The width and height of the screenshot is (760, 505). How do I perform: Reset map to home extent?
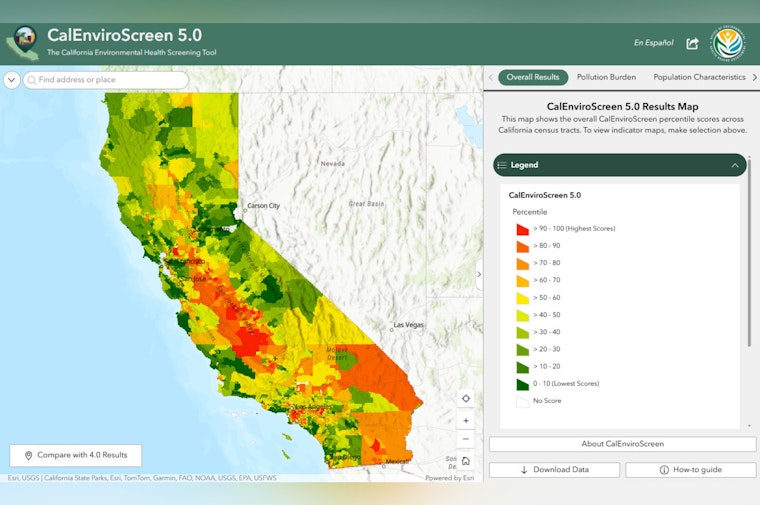(x=466, y=461)
